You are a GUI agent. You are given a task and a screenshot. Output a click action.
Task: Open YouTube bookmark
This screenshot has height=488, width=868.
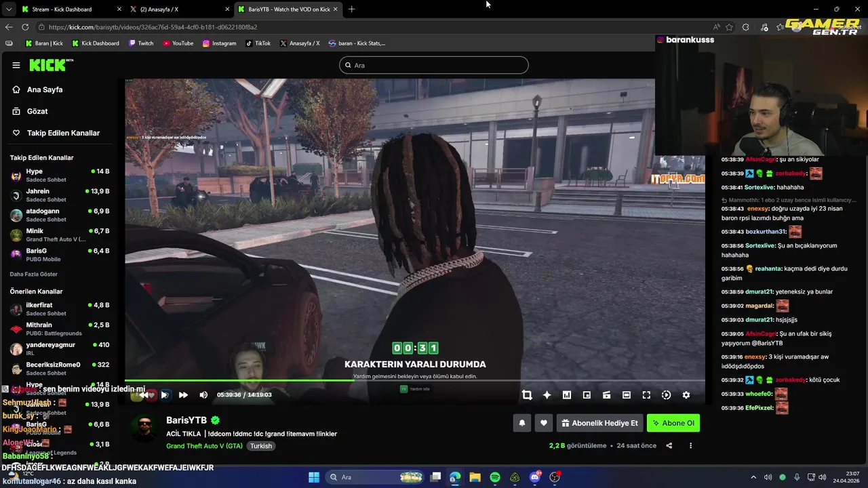[178, 43]
